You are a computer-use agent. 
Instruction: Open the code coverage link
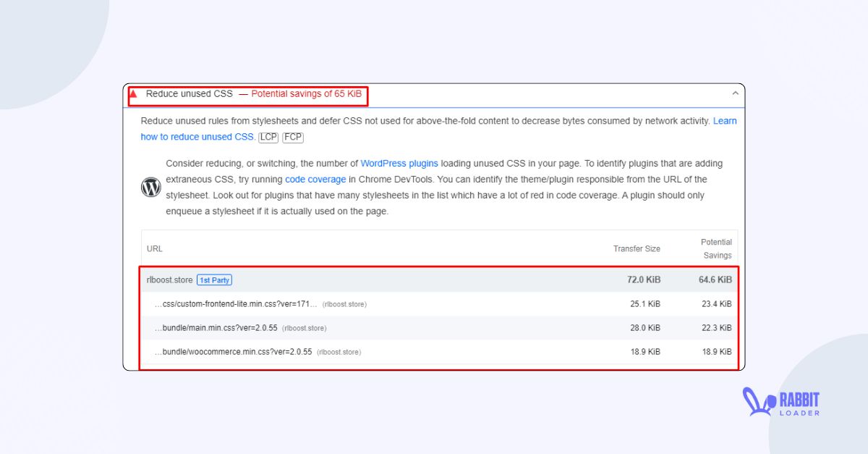(315, 179)
